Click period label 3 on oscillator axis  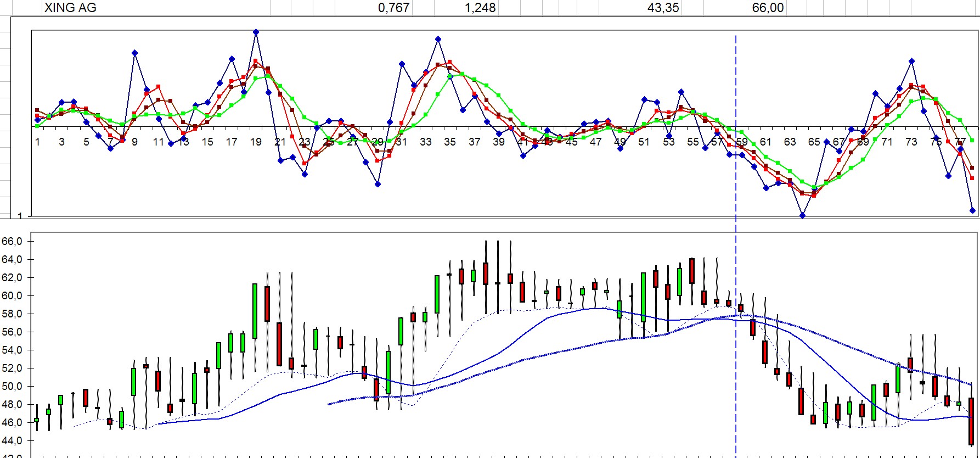(x=61, y=142)
